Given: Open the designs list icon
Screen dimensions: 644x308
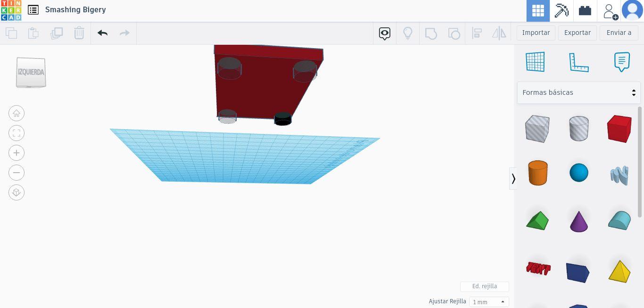Looking at the screenshot, I should click(x=33, y=9).
